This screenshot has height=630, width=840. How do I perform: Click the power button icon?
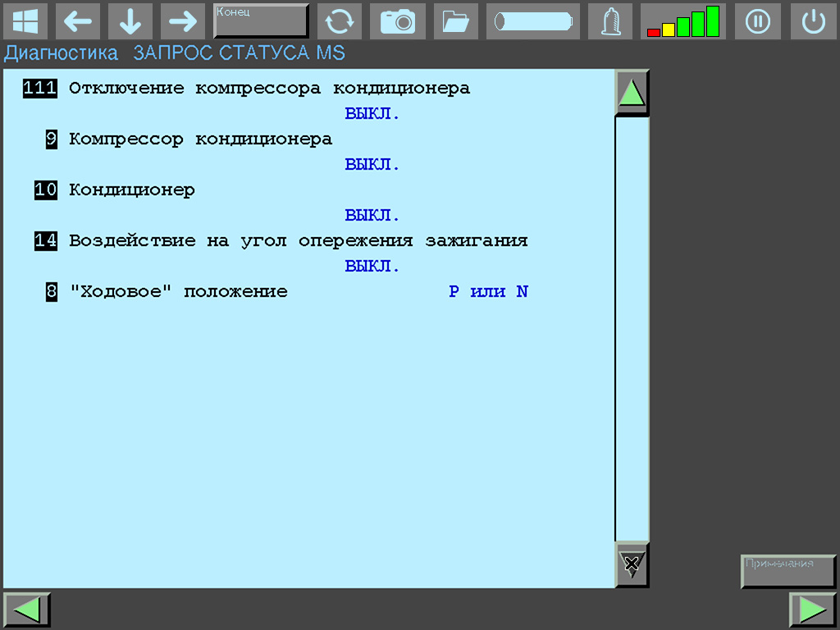point(813,21)
